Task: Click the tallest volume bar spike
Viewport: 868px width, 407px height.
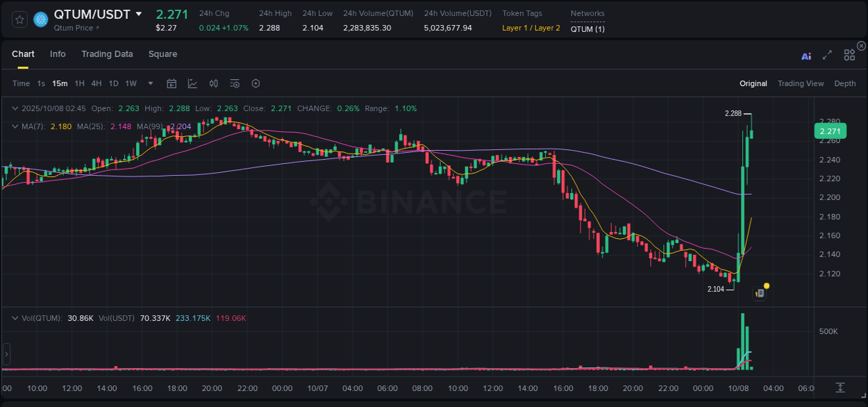Action: pyautogui.click(x=742, y=340)
